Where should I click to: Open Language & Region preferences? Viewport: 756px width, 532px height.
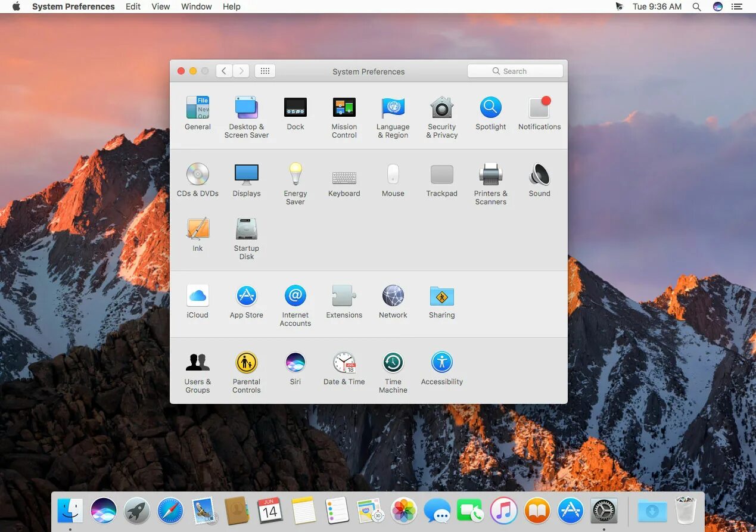pyautogui.click(x=393, y=117)
